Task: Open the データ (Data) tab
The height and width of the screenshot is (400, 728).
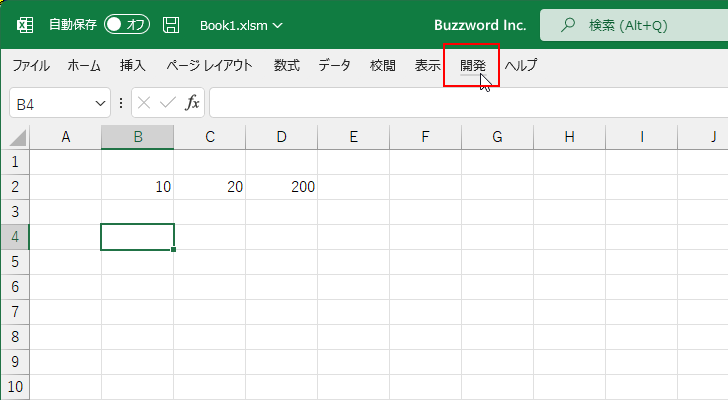Action: [x=334, y=65]
